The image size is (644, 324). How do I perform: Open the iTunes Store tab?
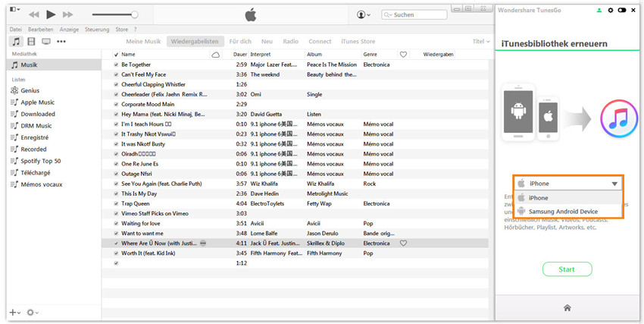[x=358, y=42]
